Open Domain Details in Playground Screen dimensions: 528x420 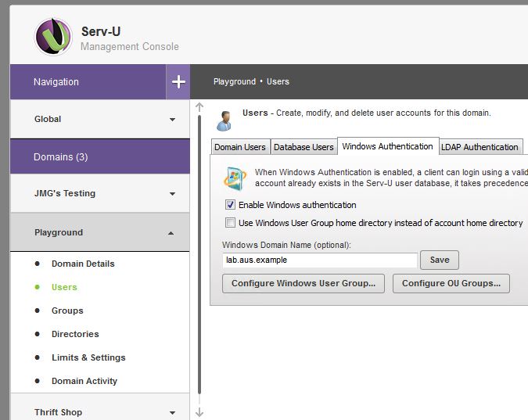tap(83, 264)
